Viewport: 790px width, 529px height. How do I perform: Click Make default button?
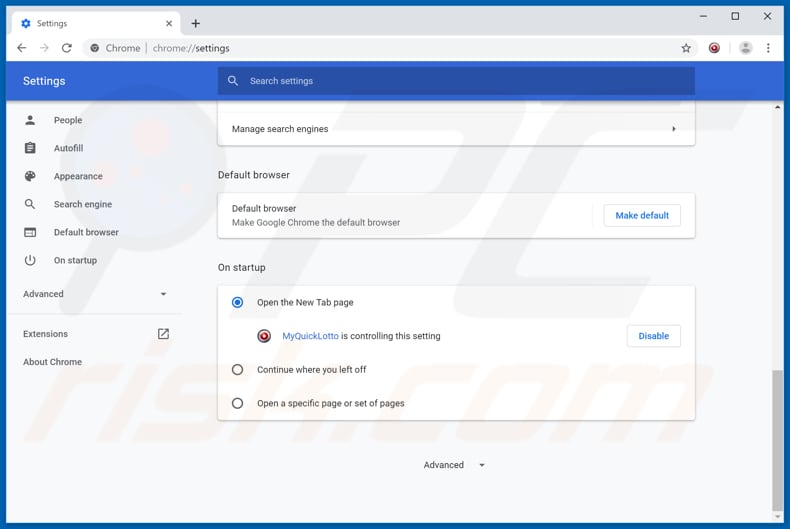[x=642, y=215]
